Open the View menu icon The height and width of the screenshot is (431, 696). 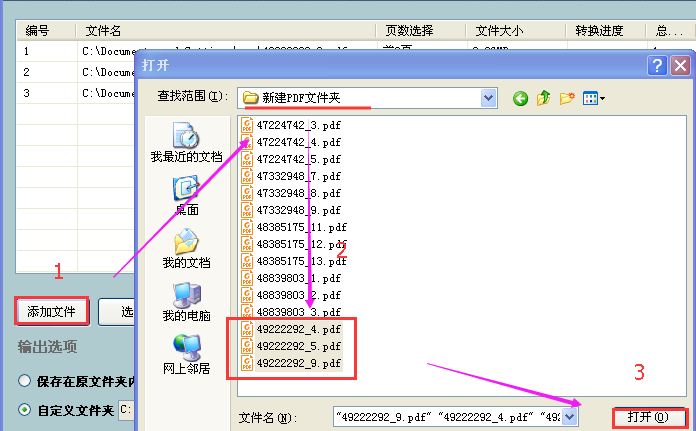(594, 98)
